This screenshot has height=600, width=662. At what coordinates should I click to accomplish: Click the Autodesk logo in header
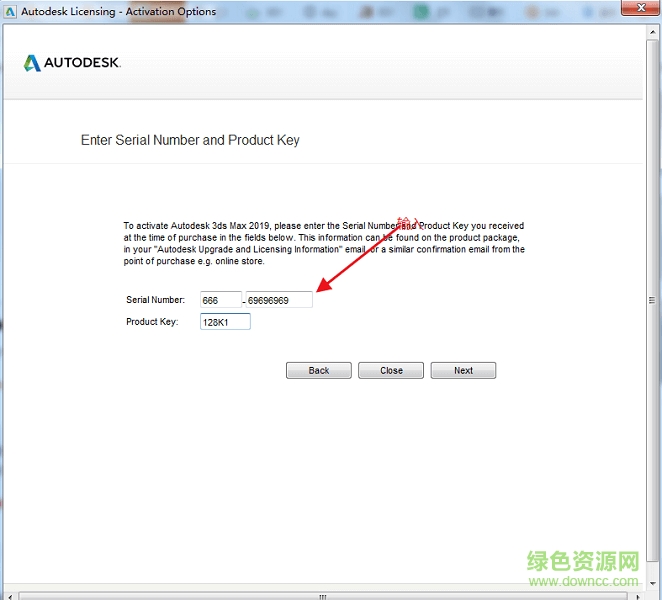72,63
